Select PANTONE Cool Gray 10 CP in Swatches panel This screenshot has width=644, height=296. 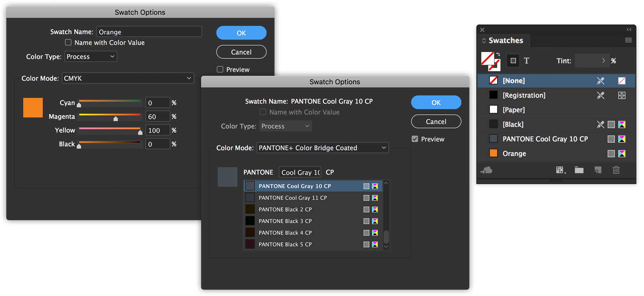(556, 139)
